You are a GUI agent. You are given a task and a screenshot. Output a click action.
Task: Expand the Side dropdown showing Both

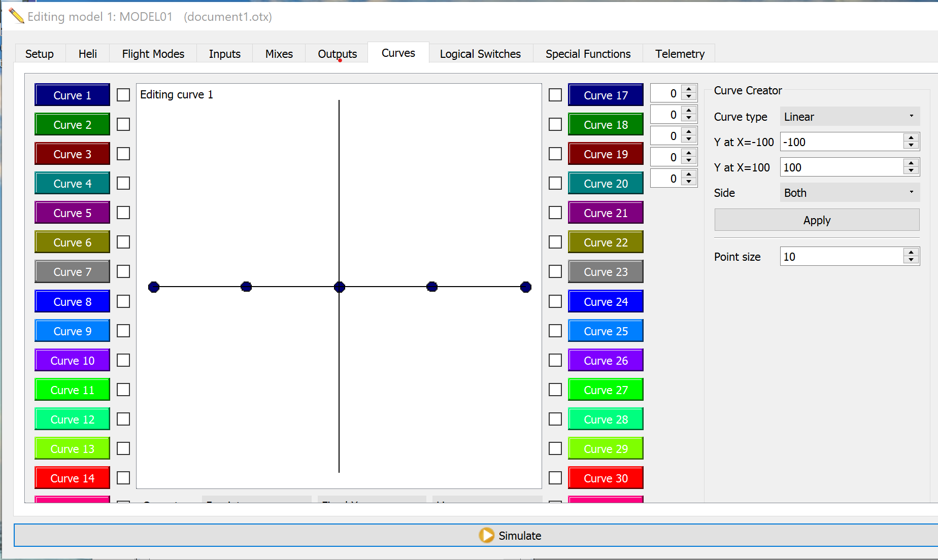point(849,193)
